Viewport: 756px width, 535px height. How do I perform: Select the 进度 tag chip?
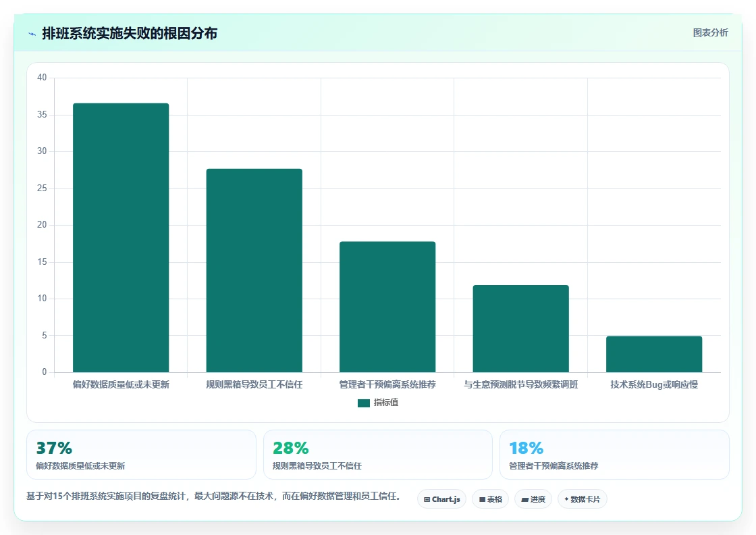[x=533, y=499]
